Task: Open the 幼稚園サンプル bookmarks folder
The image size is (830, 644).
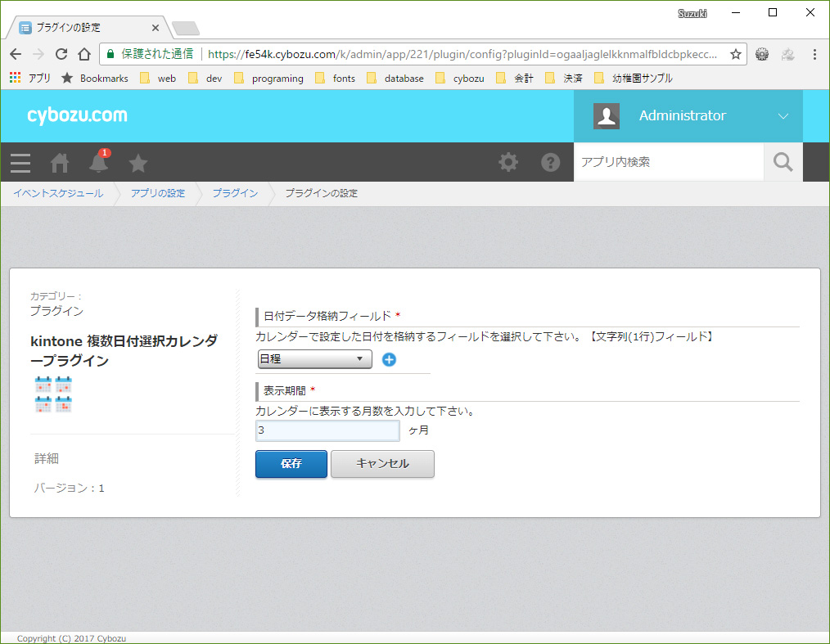Action: pos(634,79)
